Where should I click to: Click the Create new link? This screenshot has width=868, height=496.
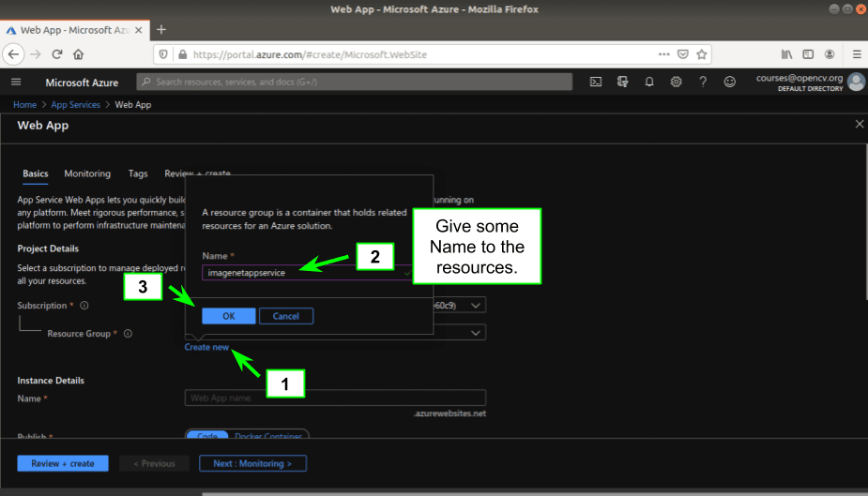[206, 347]
